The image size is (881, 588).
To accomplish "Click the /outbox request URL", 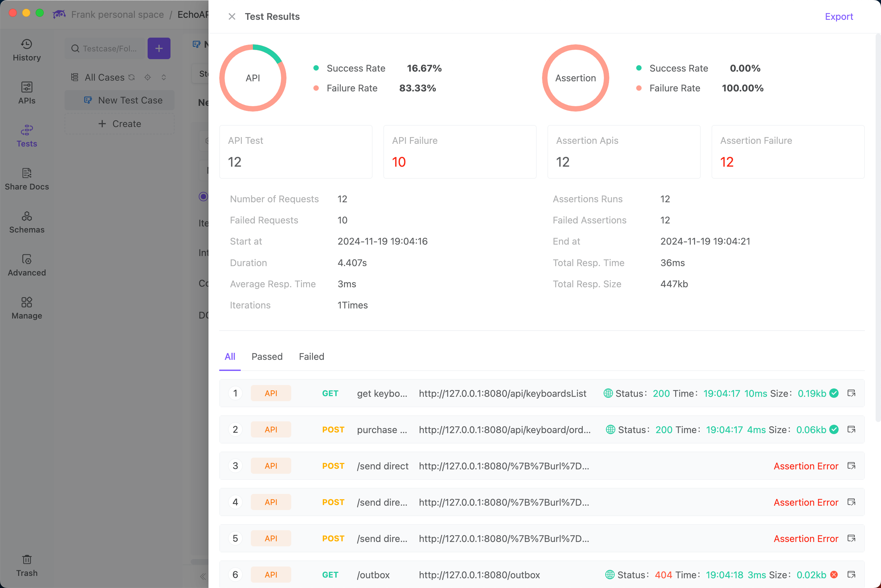I will 479,575.
